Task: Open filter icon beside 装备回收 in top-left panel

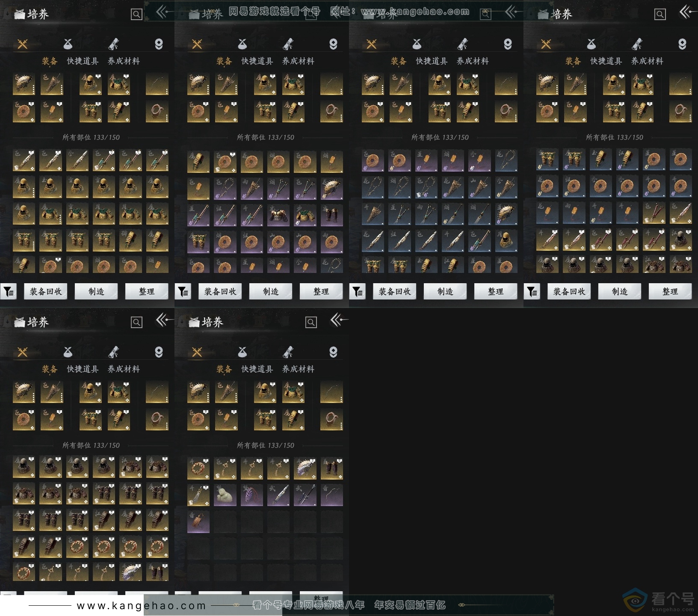Action: point(9,291)
